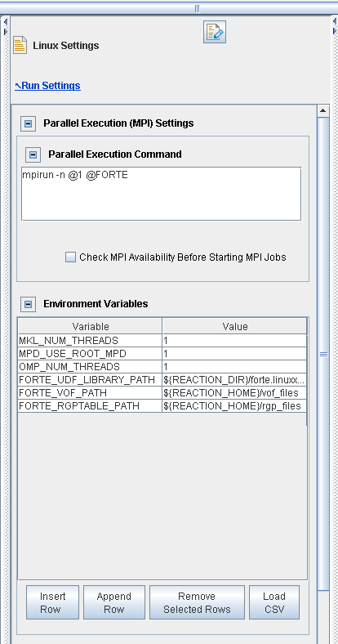Click the Variable column header
338x644 pixels.
[x=91, y=327]
